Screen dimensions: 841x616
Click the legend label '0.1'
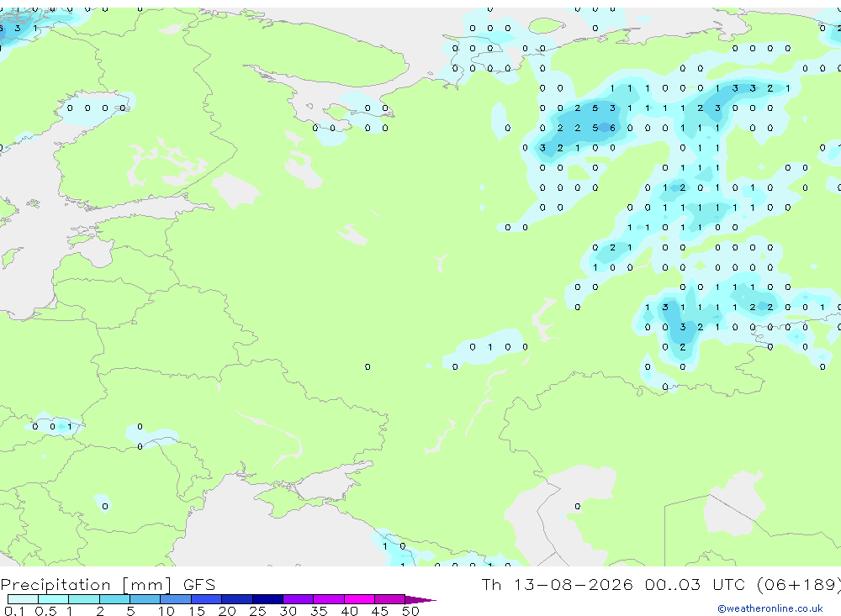point(13,611)
